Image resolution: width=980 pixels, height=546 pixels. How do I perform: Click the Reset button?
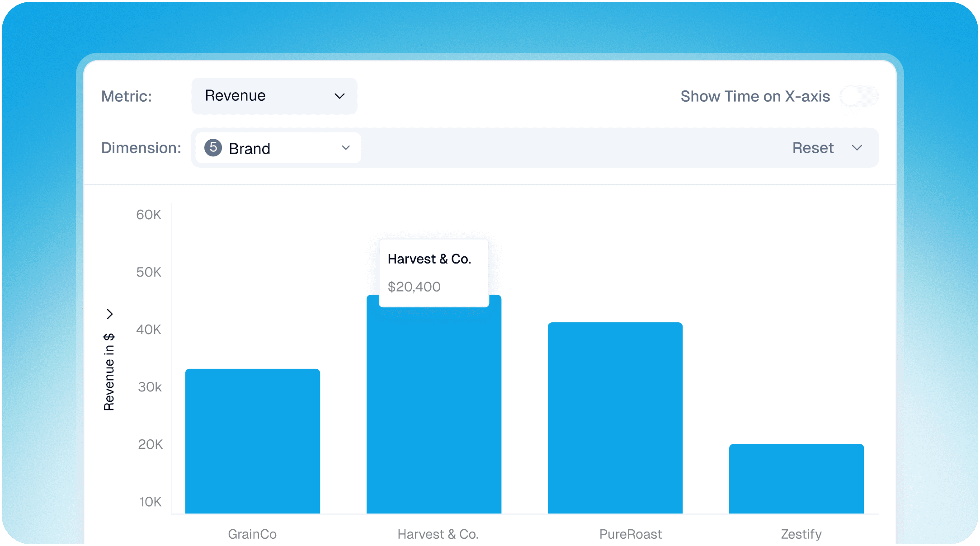pos(813,148)
